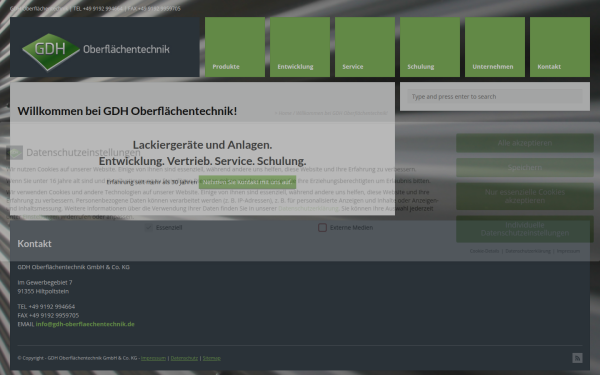Open the Schulung menu tile
The width and height of the screenshot is (600, 375).
tap(430, 47)
